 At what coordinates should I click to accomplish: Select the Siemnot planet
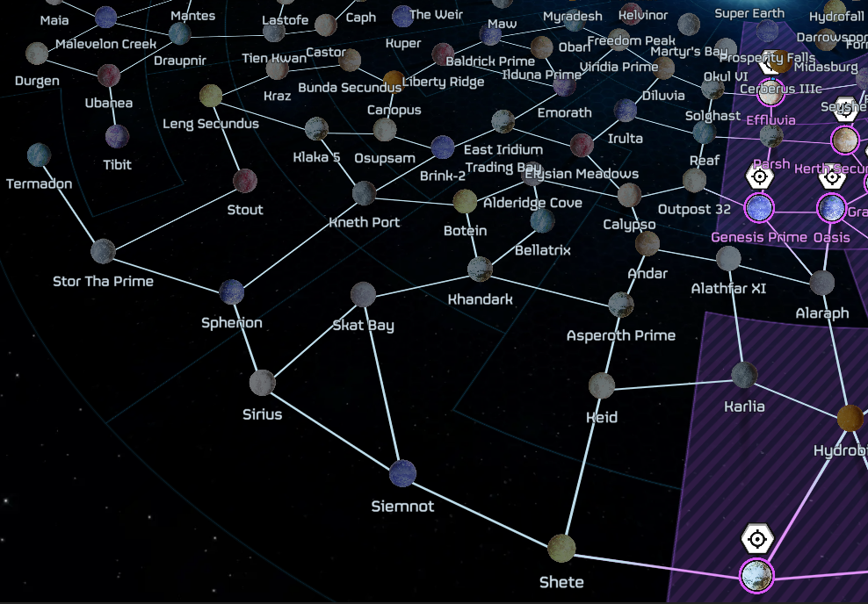[x=402, y=473]
